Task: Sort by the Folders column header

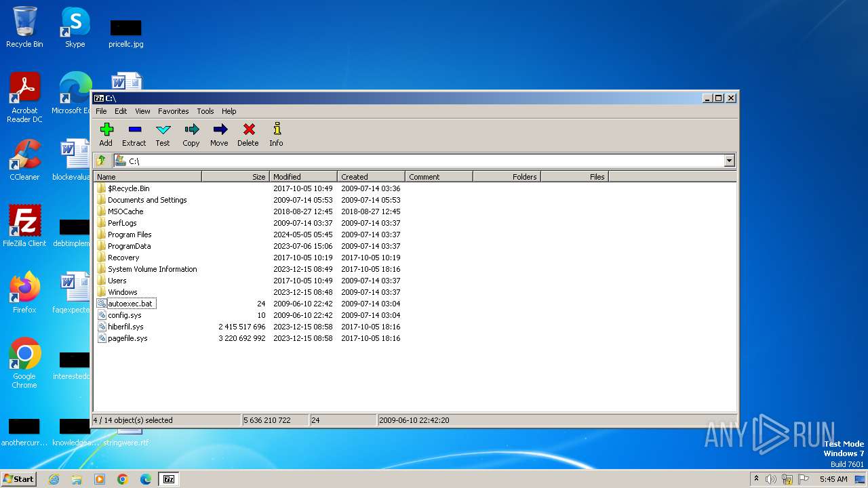Action: click(x=507, y=177)
